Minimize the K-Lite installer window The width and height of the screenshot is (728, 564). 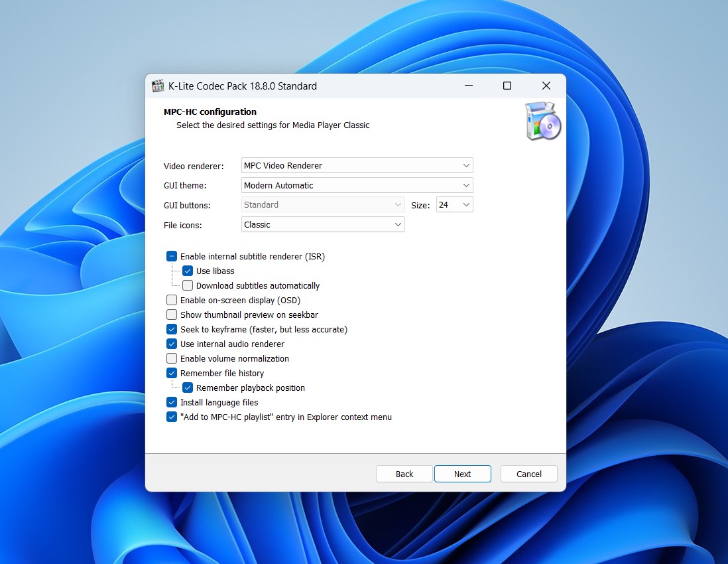pos(469,86)
